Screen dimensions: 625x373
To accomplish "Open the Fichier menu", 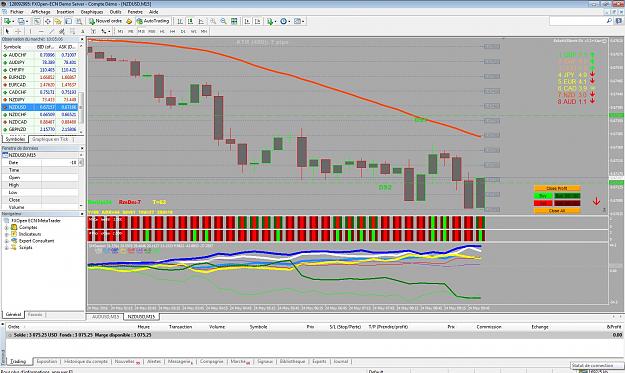I will pos(17,12).
